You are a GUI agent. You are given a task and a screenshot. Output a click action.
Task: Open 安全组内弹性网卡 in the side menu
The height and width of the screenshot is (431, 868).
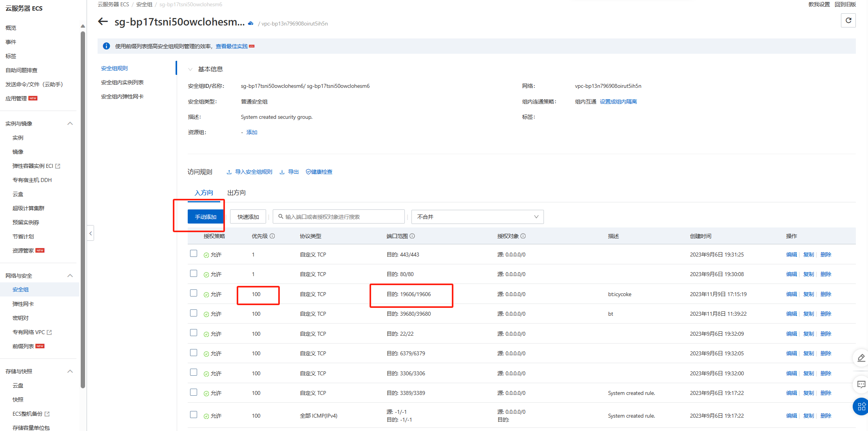point(122,96)
